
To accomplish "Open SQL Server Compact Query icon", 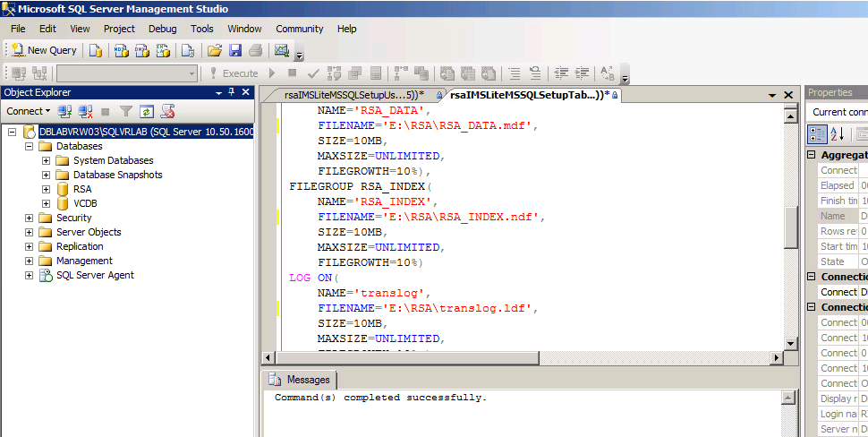I will [188, 50].
